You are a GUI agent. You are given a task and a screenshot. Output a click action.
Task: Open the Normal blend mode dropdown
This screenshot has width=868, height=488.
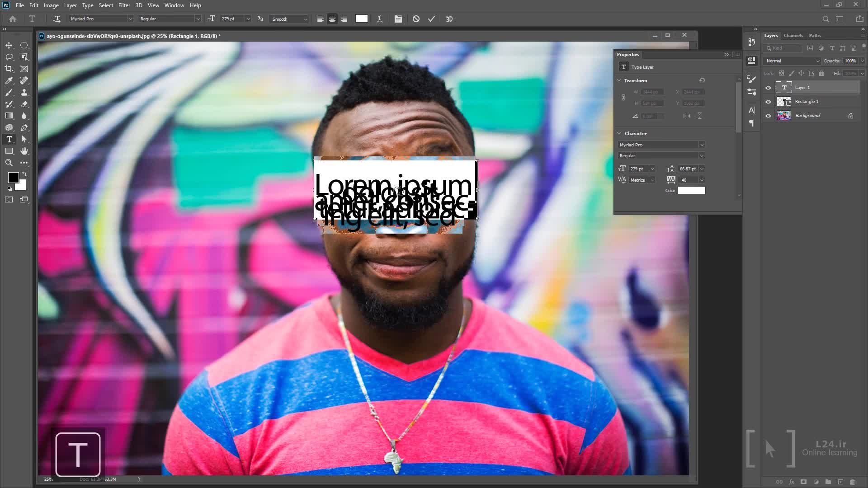tap(793, 61)
